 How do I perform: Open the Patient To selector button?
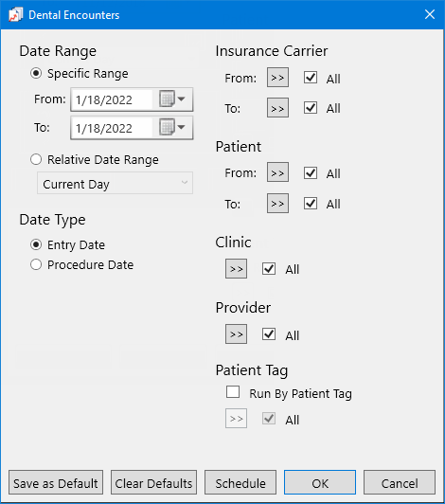277,203
